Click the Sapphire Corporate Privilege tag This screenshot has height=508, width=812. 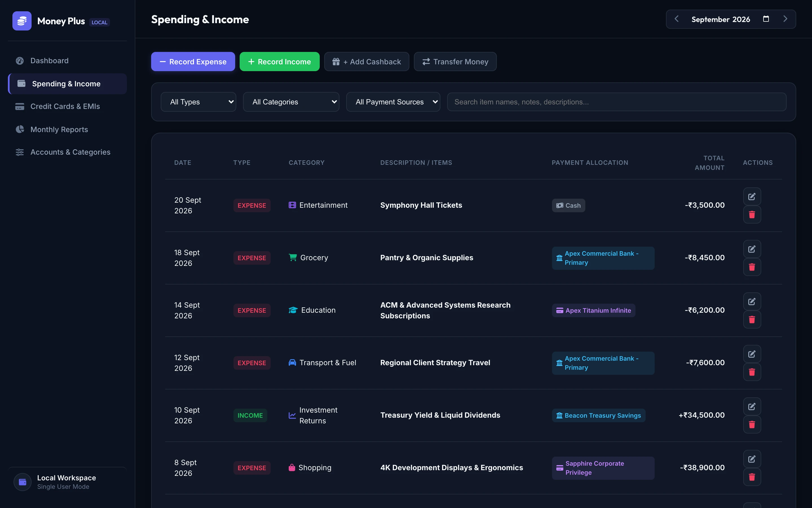603,468
